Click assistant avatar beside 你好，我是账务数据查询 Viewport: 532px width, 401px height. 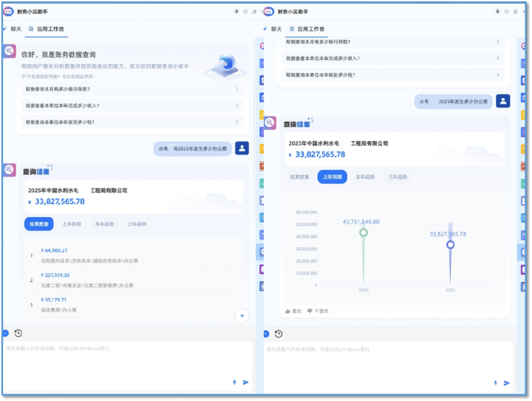pyautogui.click(x=9, y=51)
